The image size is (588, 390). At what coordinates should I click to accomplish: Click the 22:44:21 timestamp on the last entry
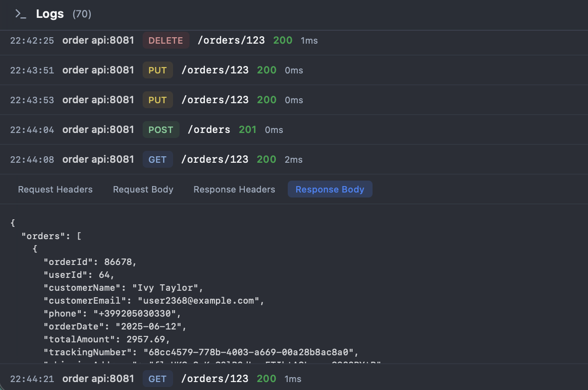[x=32, y=379]
